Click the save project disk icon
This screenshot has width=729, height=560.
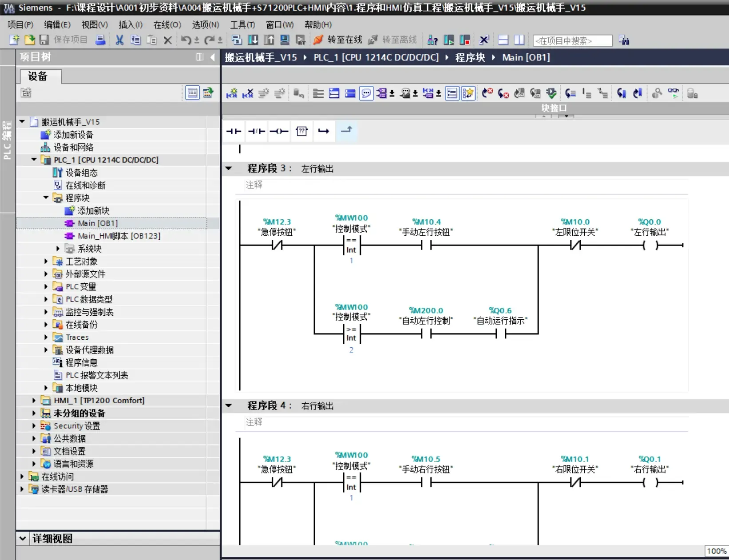click(44, 40)
